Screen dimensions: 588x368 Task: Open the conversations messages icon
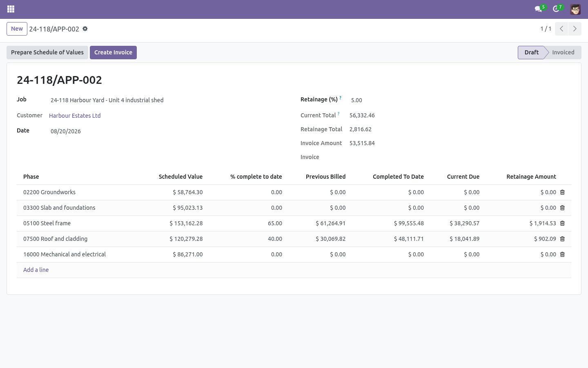coord(539,9)
